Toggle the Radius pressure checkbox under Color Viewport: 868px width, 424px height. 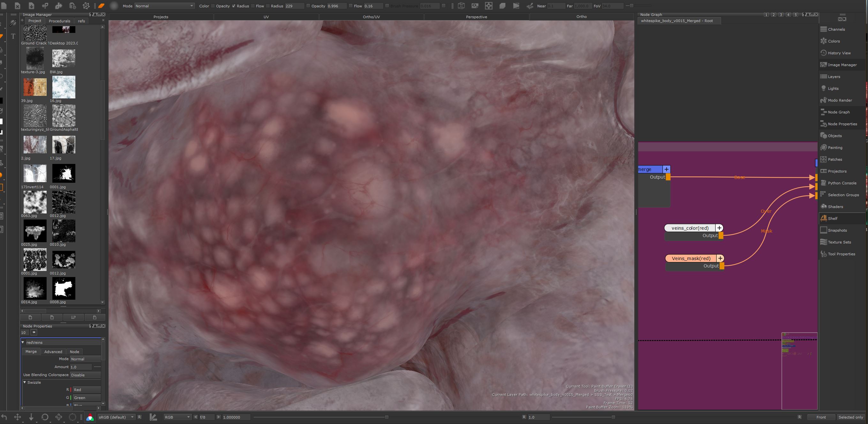pyautogui.click(x=233, y=6)
